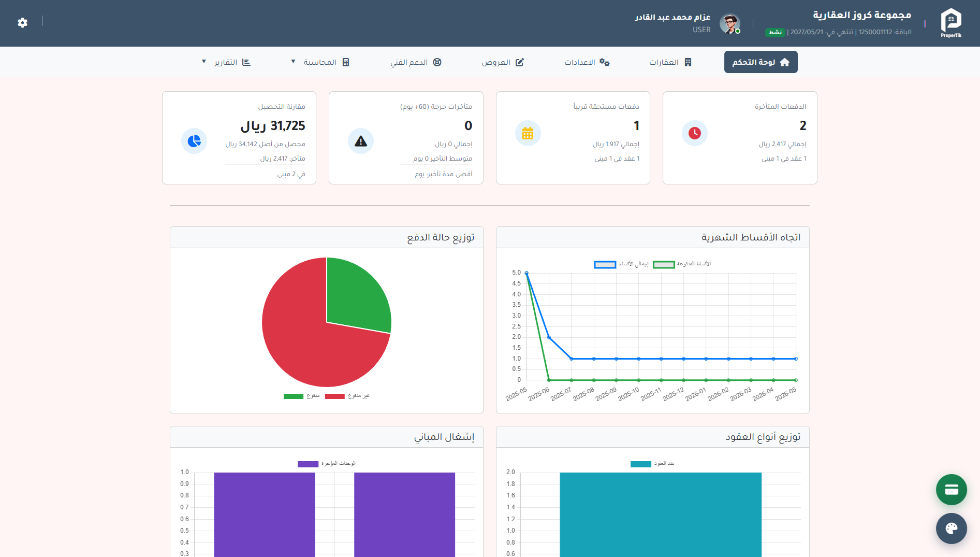Screen dimensions: 980x557
Task: Open the الدعم الفني support link
Action: [415, 62]
